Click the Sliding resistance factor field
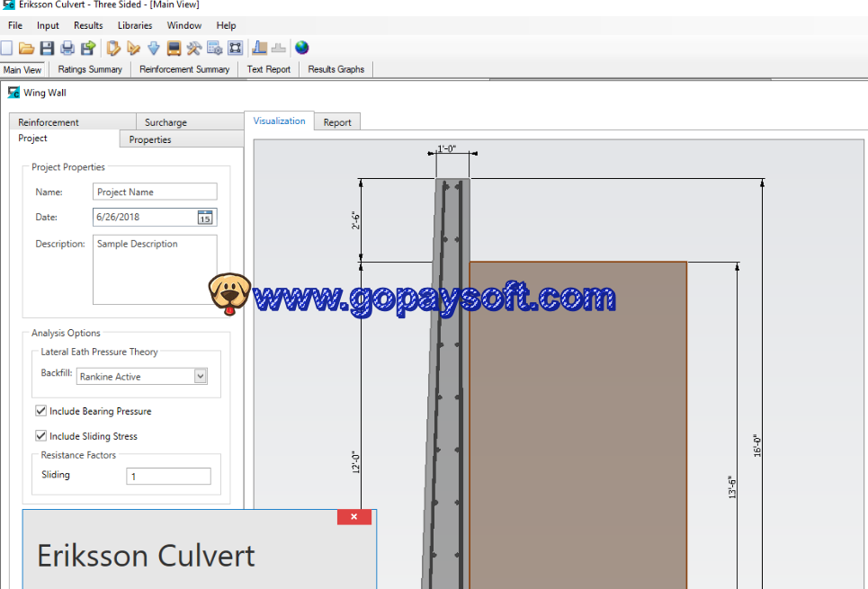Screen dimensions: 868x589 click(x=168, y=477)
